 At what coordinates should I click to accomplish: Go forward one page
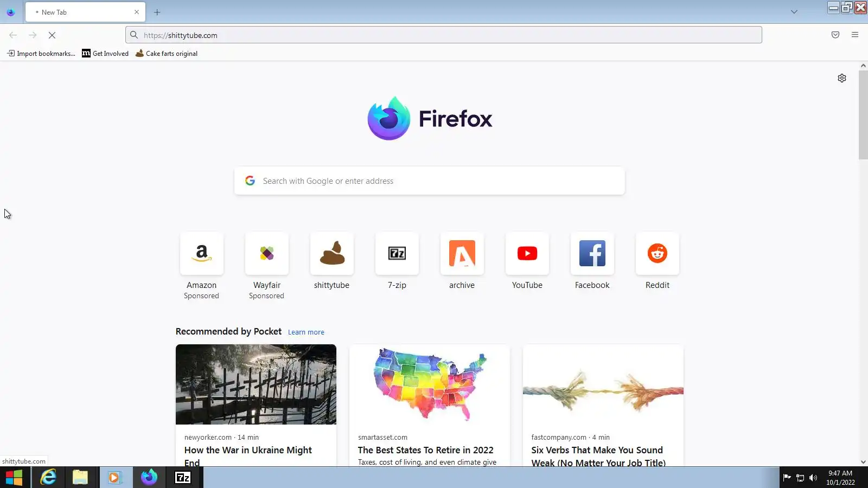coord(33,35)
